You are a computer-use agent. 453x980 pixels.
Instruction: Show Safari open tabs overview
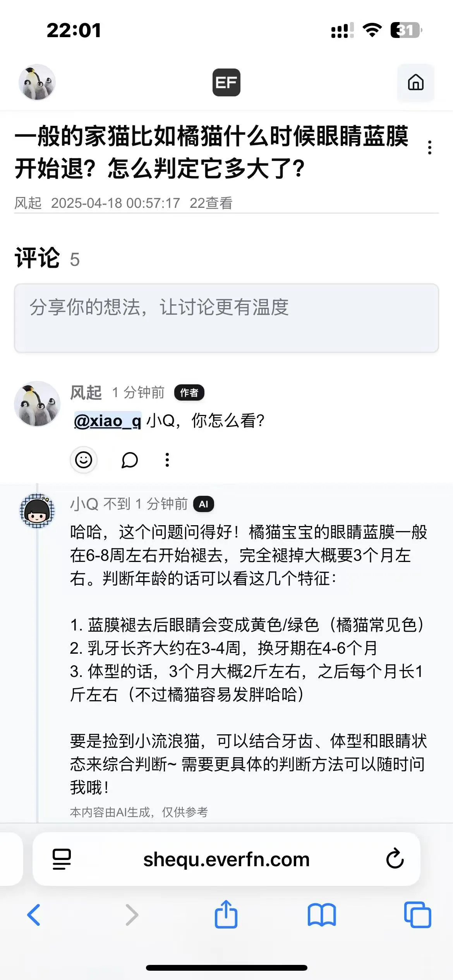pos(417,915)
